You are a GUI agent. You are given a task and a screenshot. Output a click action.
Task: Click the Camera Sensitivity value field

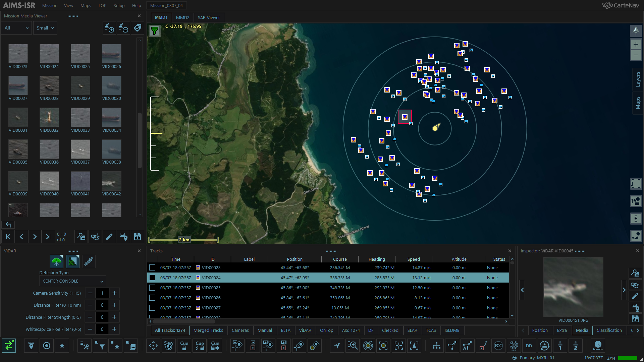tap(102, 293)
